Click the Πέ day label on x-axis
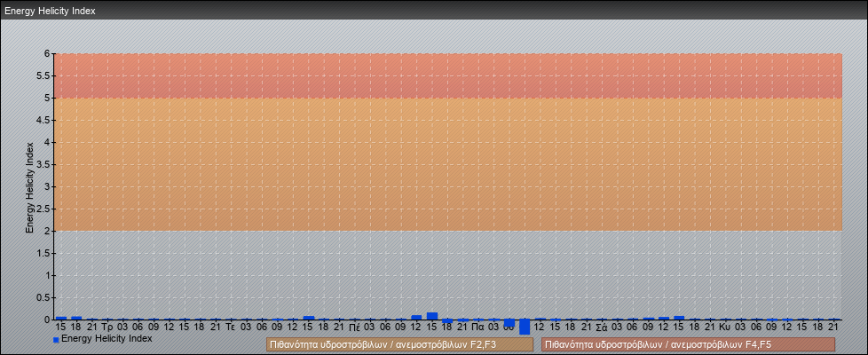Screen dimensions: 868x355 [354, 327]
